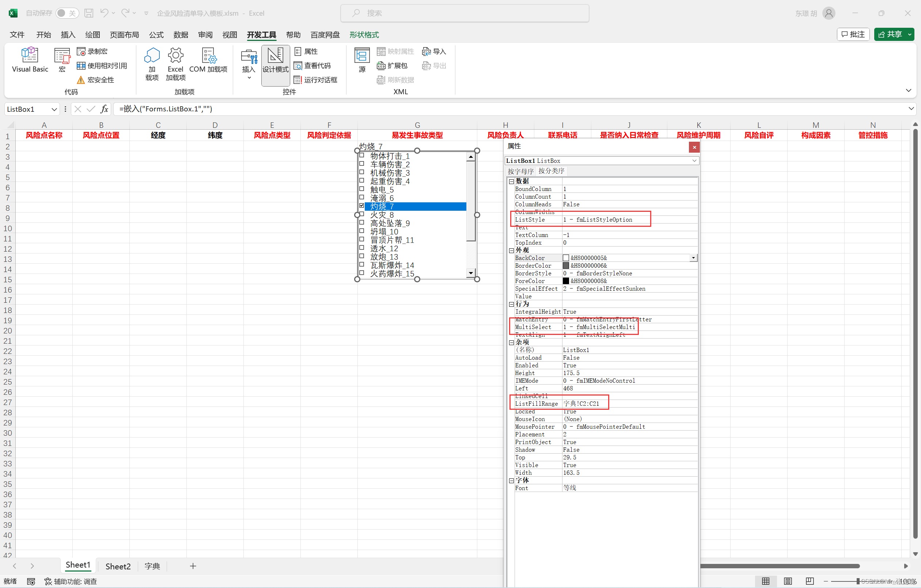Open the BackColor value dropdown arrow
The width and height of the screenshot is (921, 588).
(693, 258)
